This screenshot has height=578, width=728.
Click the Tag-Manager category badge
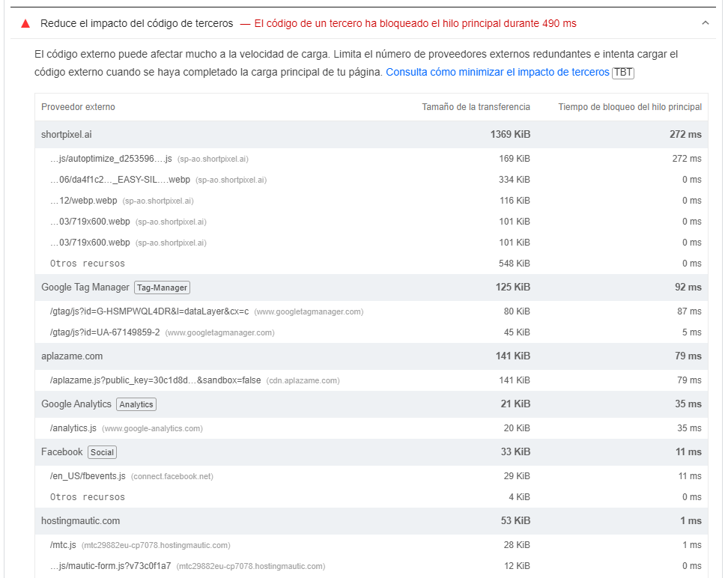tap(162, 288)
